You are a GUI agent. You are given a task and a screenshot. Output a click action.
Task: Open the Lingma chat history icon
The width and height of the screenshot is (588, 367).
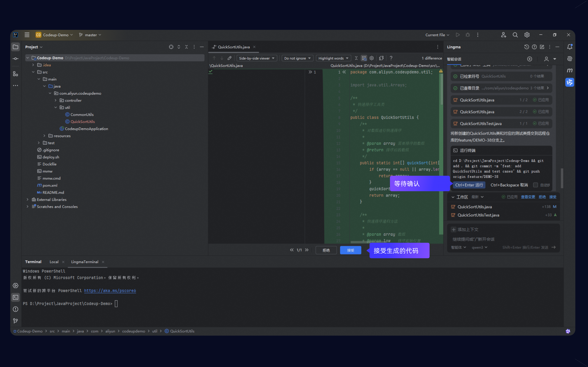pos(526,47)
